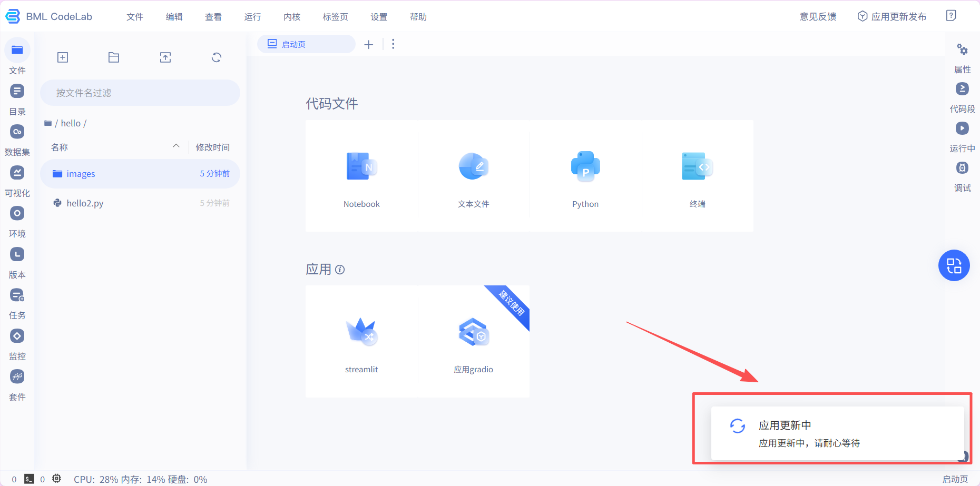Open the 监控 sidebar icon
The image size is (980, 486).
click(17, 336)
